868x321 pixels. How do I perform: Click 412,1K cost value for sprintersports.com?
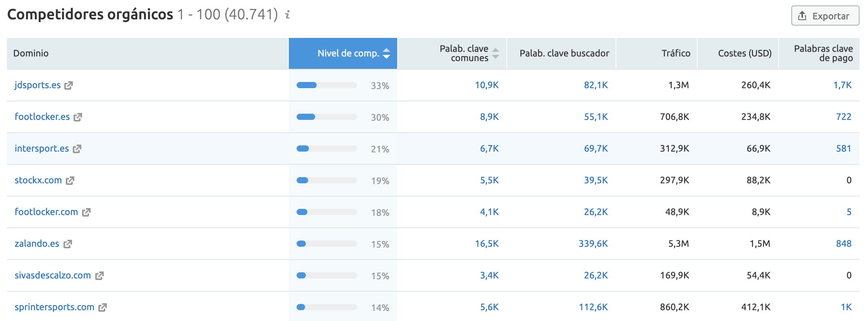point(756,307)
